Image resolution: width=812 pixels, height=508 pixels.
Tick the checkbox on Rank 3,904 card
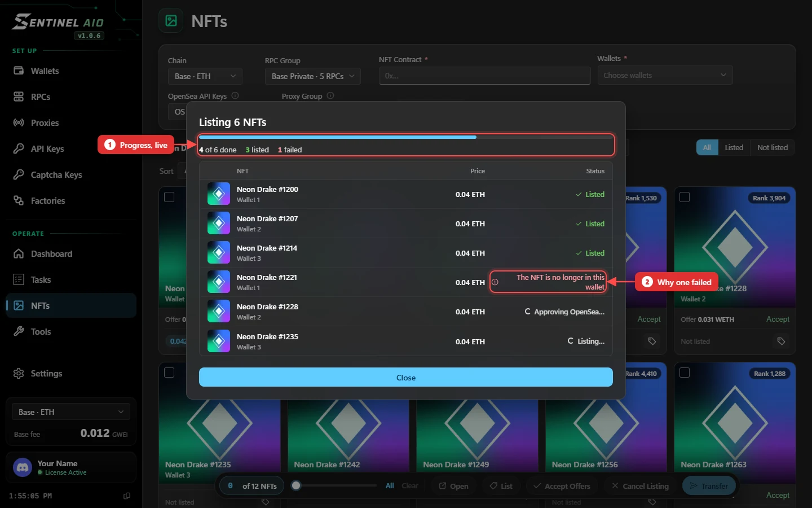pyautogui.click(x=685, y=197)
